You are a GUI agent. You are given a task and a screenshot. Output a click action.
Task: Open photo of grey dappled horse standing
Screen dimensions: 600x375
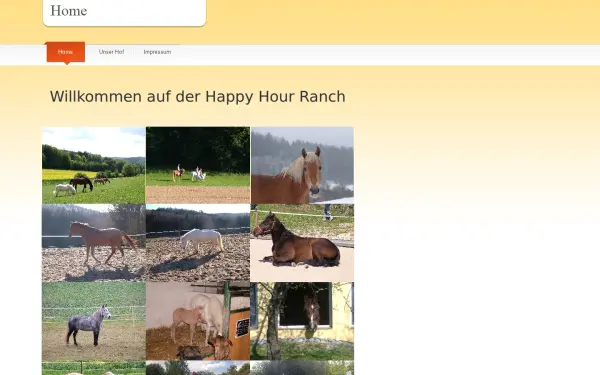[94, 321]
